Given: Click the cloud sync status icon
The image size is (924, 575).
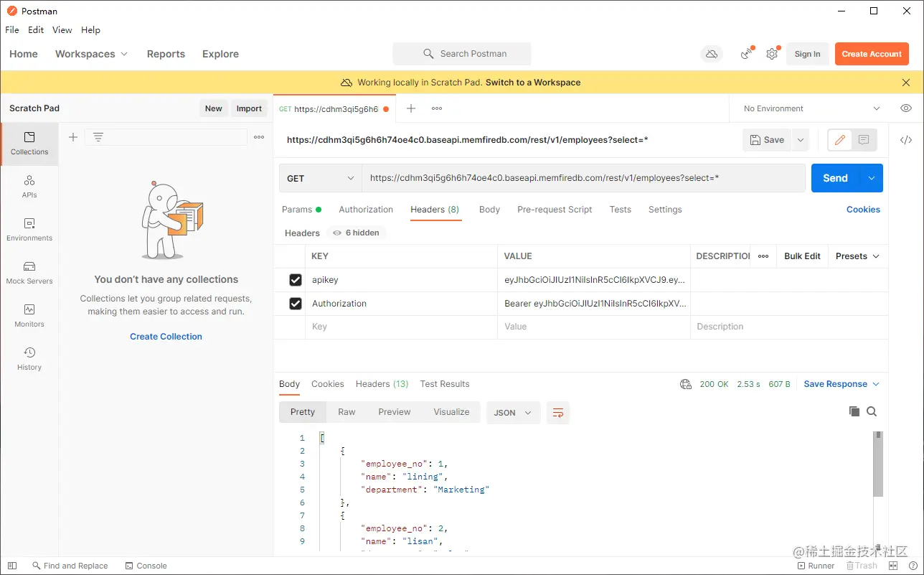Looking at the screenshot, I should click(712, 54).
